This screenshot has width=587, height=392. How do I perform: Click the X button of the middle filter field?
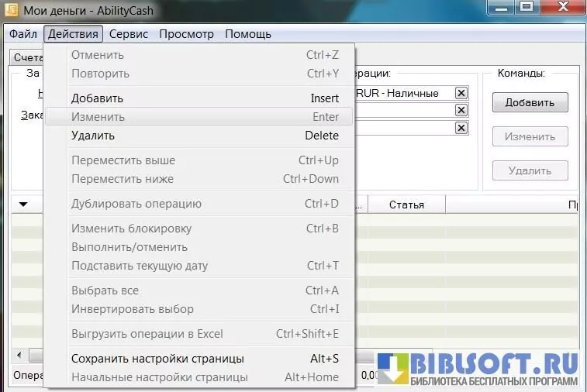point(461,111)
